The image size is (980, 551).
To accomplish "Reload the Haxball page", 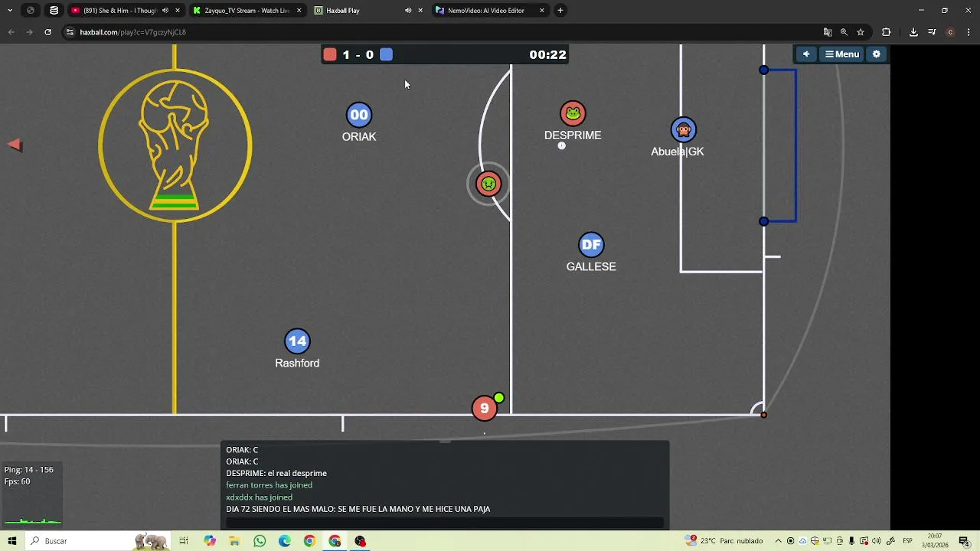I will (x=47, y=32).
